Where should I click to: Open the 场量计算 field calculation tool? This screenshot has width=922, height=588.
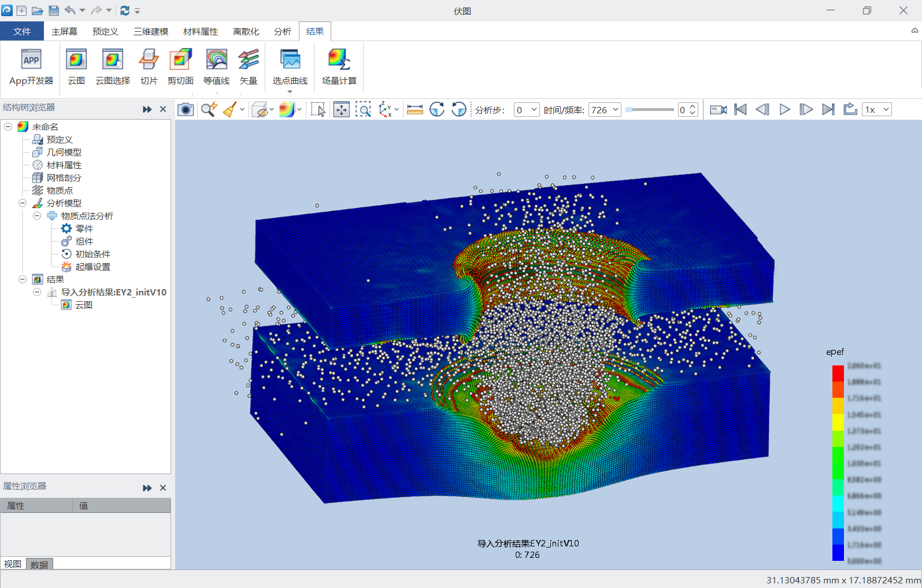click(x=339, y=66)
